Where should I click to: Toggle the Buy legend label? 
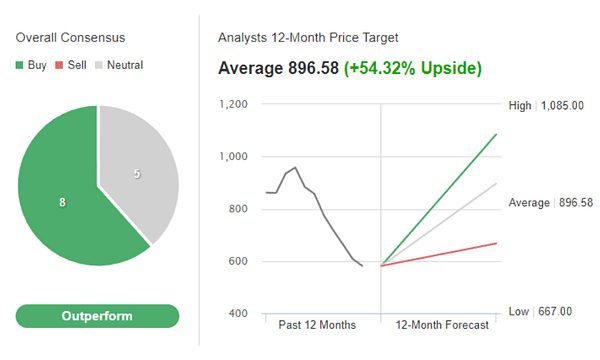[x=37, y=65]
